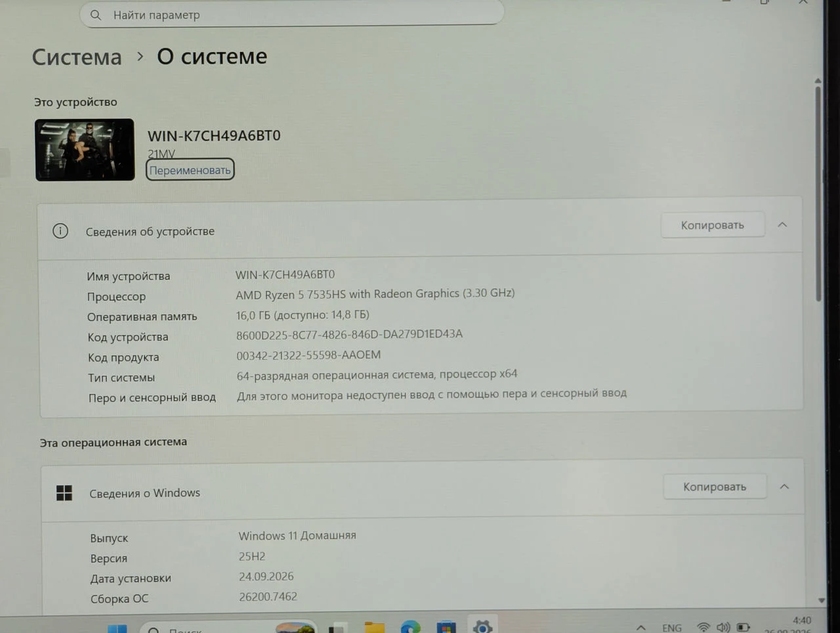The height and width of the screenshot is (633, 840).
Task: Focus the "Найти параметр" search field
Action: click(292, 14)
